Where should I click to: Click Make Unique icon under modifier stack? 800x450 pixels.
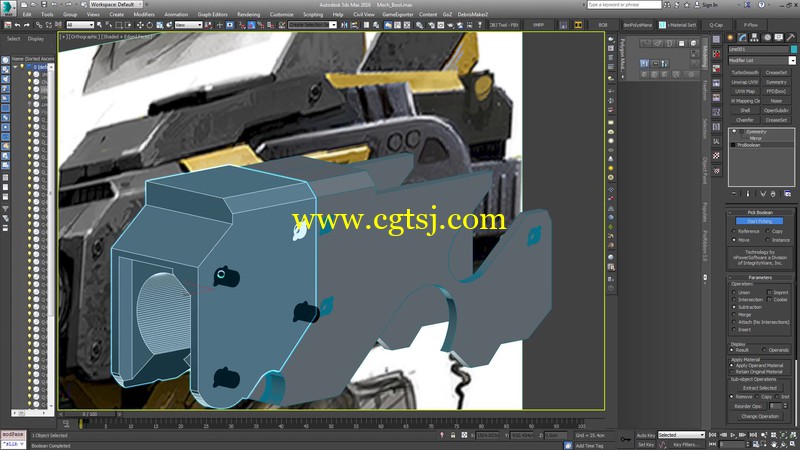763,194
